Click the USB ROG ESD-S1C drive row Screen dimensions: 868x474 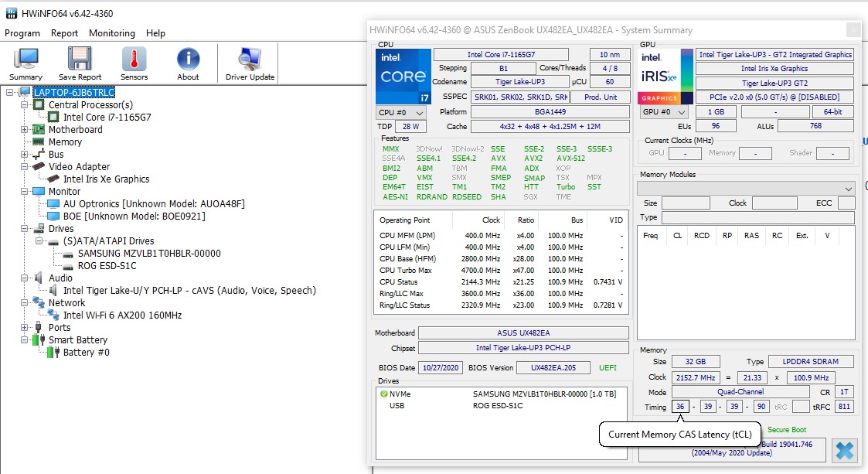[x=501, y=406]
